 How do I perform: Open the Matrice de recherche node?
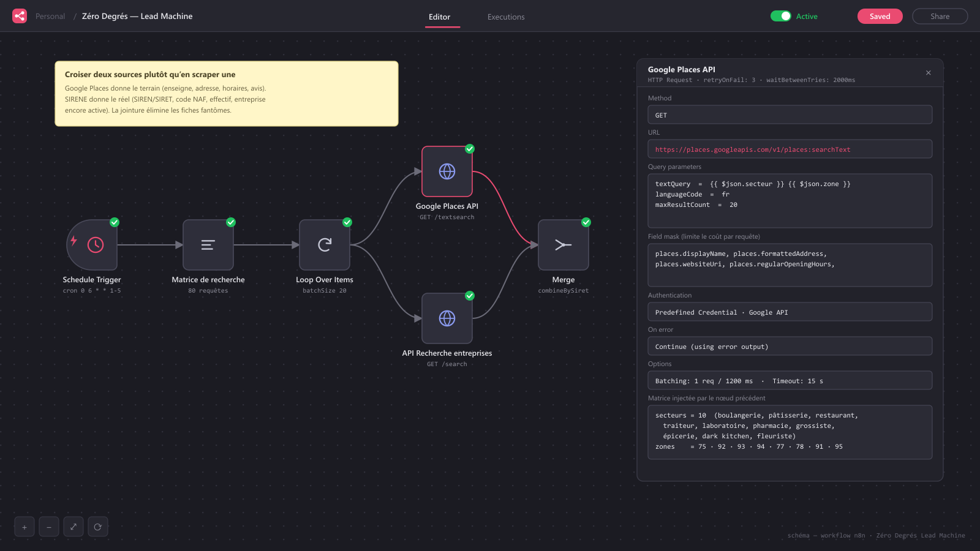(208, 245)
